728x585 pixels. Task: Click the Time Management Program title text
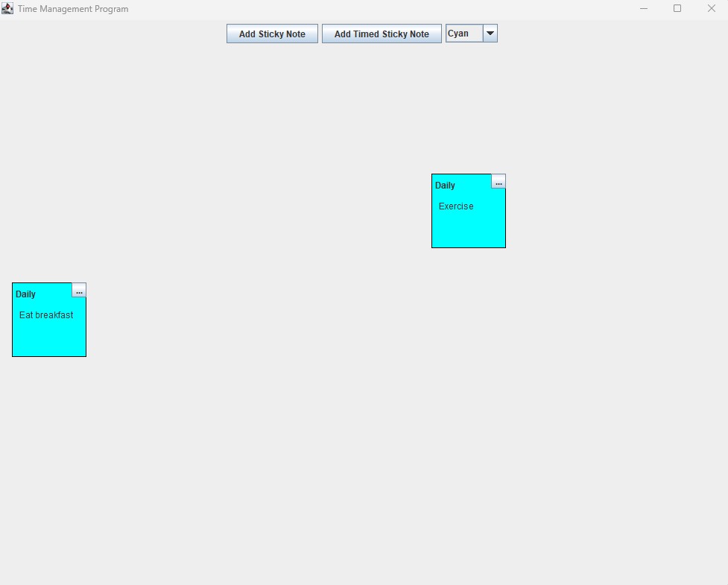[73, 9]
